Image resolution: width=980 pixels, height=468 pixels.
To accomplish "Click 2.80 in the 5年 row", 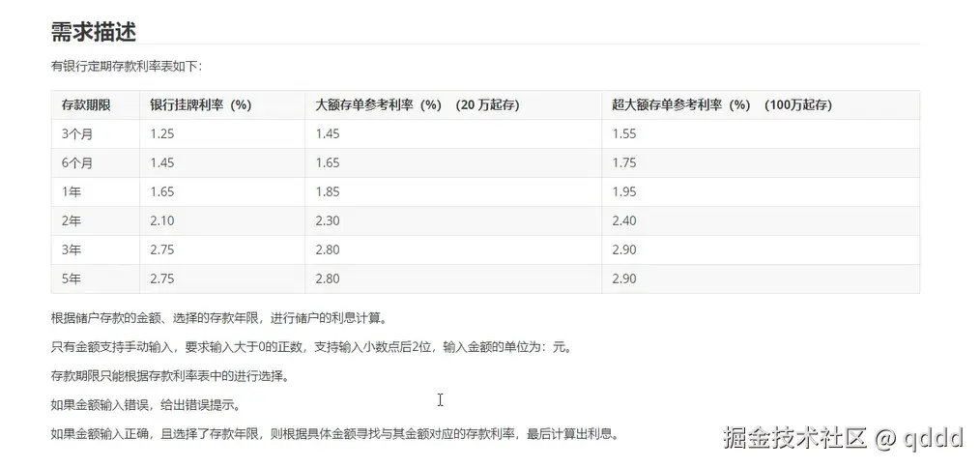I will tap(328, 278).
